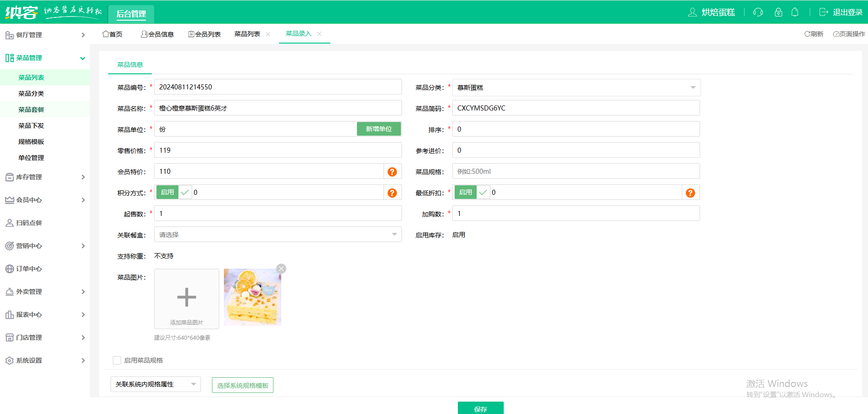Switch to the 首页 tab
The image size is (868, 414).
(112, 34)
